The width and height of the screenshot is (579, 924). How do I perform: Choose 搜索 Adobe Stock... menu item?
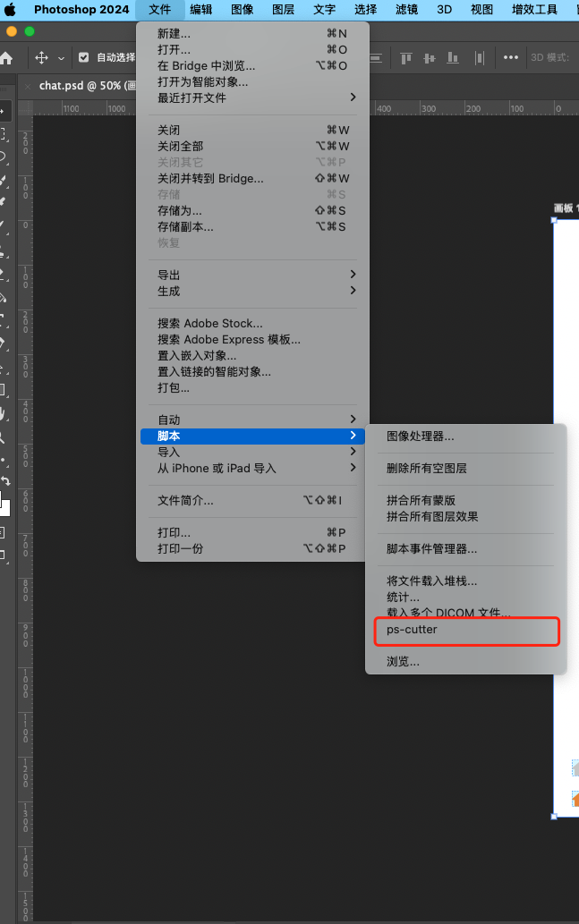click(x=252, y=323)
